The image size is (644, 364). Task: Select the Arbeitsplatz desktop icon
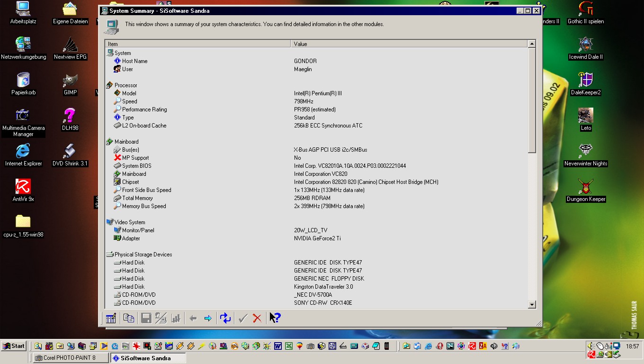pyautogui.click(x=23, y=13)
